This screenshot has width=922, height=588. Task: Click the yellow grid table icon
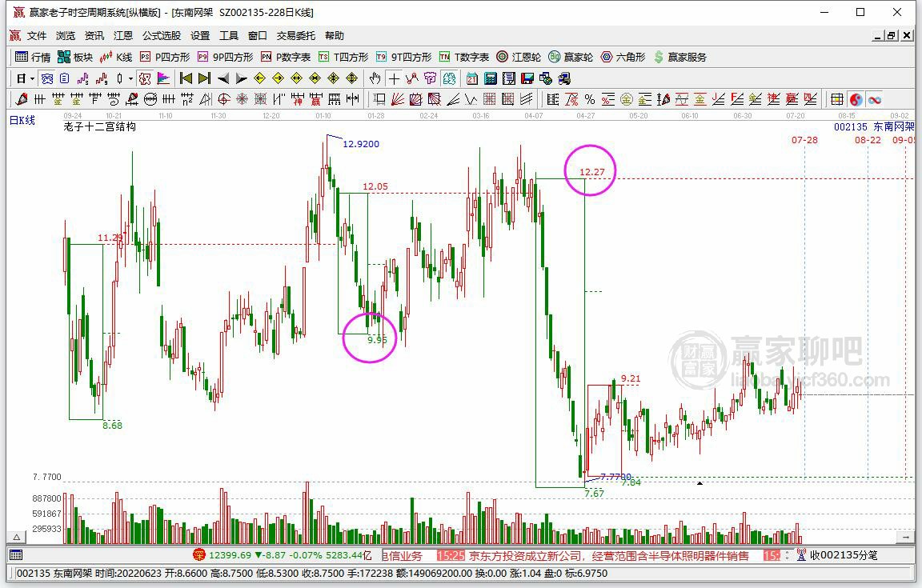point(836,99)
